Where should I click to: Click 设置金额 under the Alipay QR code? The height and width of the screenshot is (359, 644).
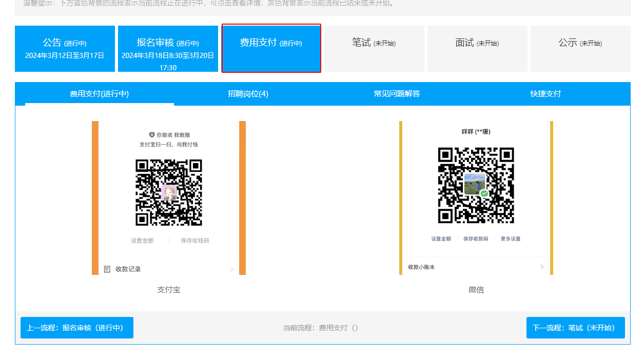pos(142,241)
